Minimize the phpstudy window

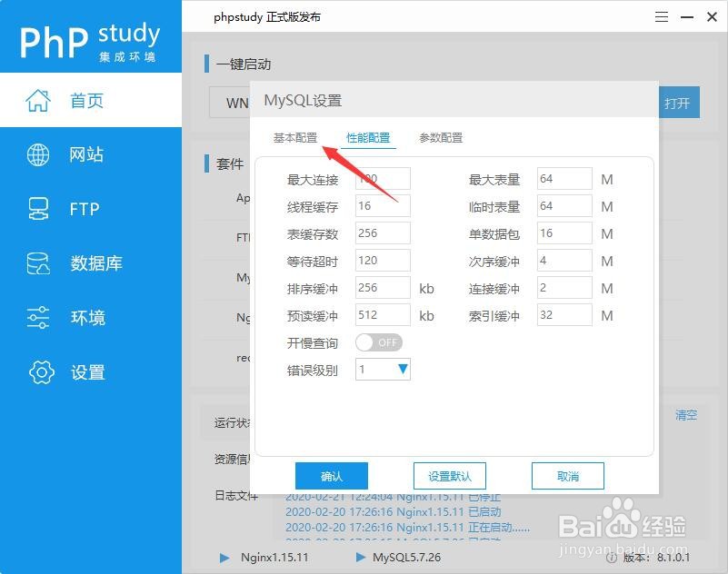click(x=687, y=17)
